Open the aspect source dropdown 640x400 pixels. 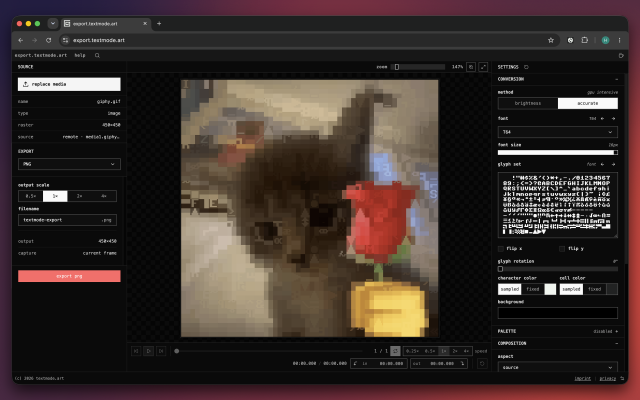click(558, 367)
